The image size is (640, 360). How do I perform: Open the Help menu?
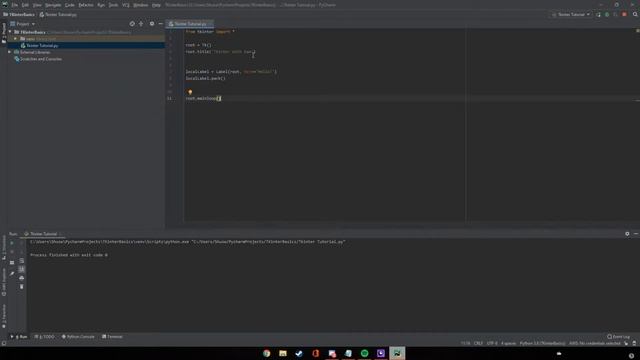point(156,5)
